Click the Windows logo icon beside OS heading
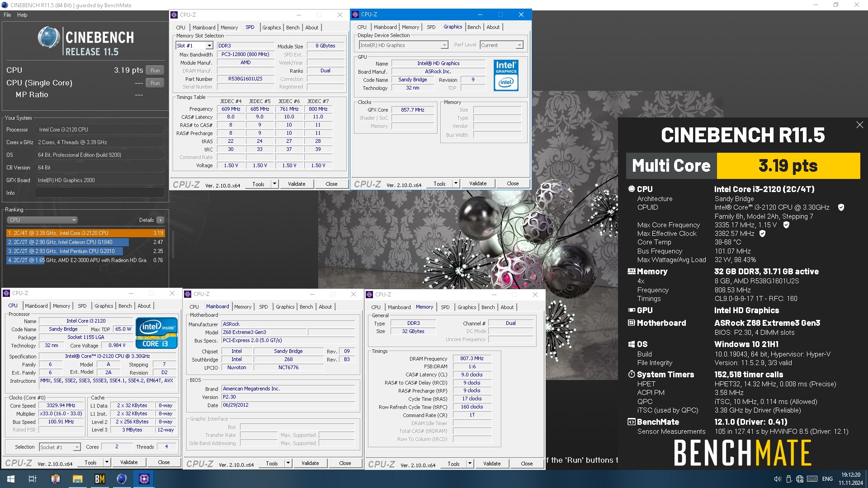 [x=632, y=344]
